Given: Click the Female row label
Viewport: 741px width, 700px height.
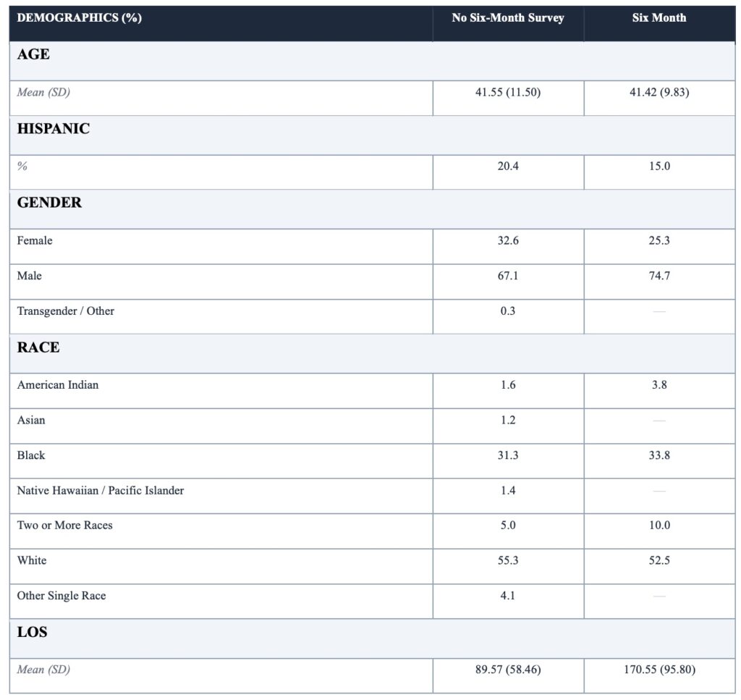Looking at the screenshot, I should click(35, 240).
